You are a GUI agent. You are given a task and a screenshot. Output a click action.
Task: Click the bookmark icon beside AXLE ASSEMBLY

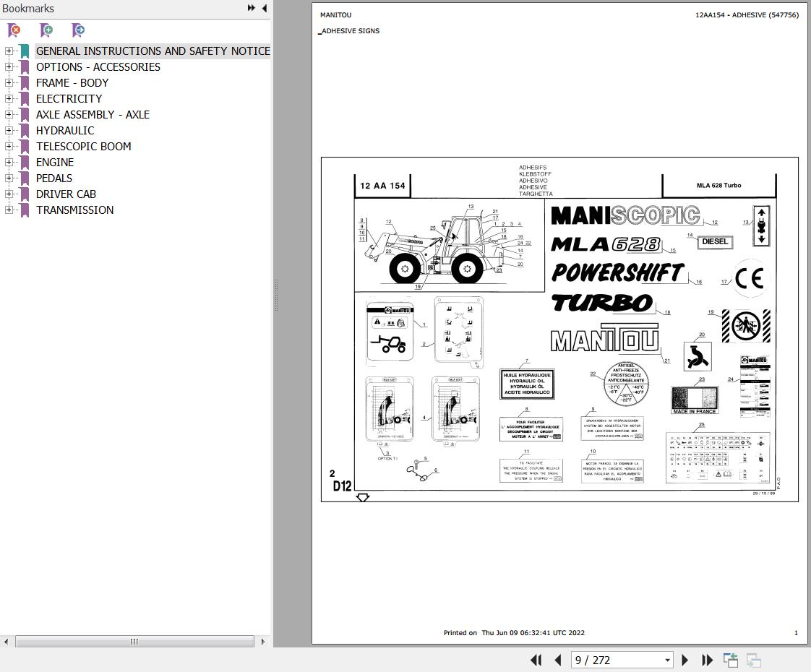coord(25,115)
